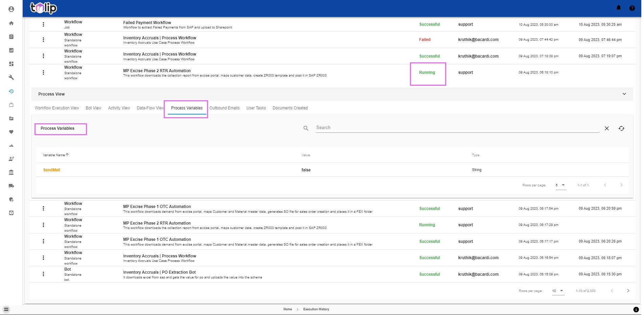Open options menu for PO Extraction Bot row
The image size is (644, 315).
(43, 274)
